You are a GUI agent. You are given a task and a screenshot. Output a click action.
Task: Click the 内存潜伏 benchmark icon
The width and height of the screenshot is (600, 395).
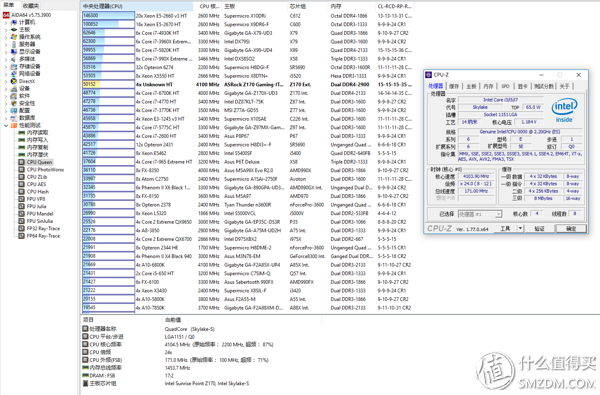pos(22,155)
